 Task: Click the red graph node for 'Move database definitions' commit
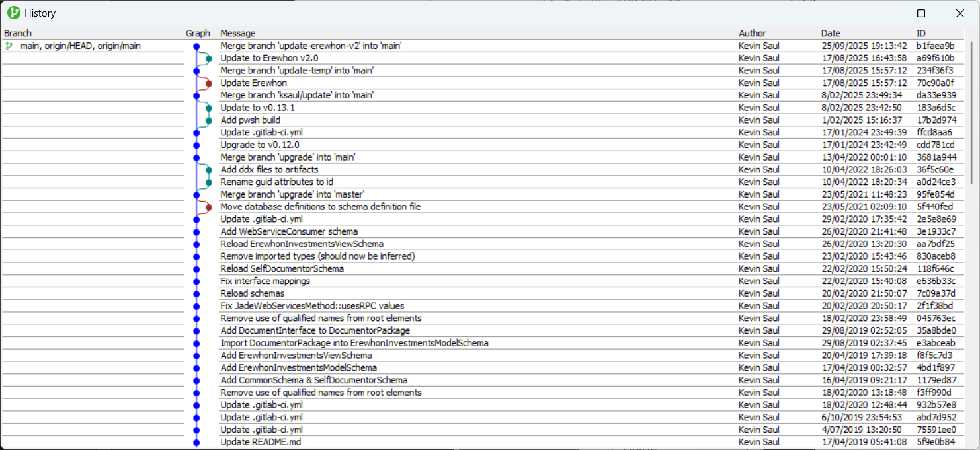click(208, 207)
